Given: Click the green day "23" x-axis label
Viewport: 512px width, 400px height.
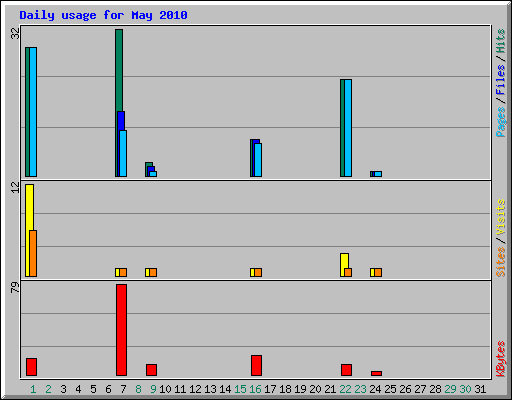Looking at the screenshot, I should point(360,389).
